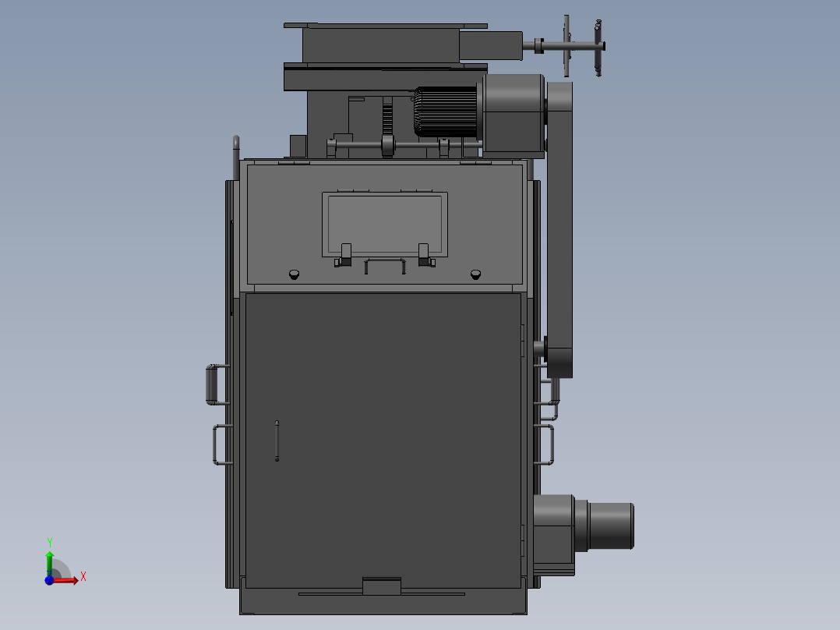Select the thin vertical handle on the lower door
This screenshot has width=840, height=630.
tap(277, 441)
